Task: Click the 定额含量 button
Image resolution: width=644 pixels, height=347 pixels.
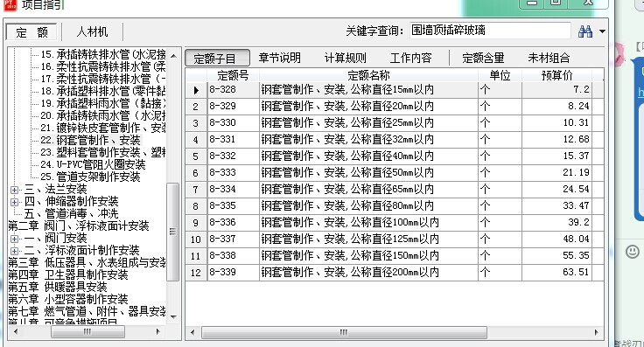Action: 483,58
